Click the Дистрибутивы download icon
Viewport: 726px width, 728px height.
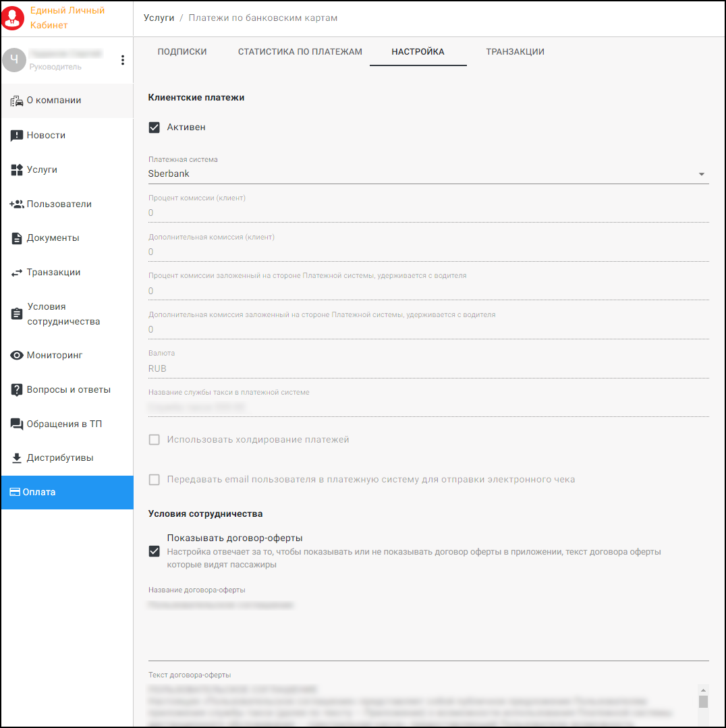tap(17, 458)
